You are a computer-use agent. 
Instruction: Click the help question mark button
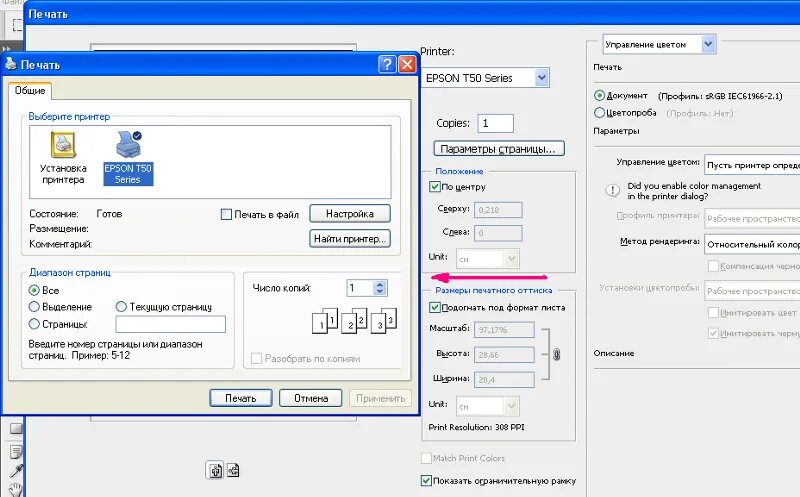point(387,64)
